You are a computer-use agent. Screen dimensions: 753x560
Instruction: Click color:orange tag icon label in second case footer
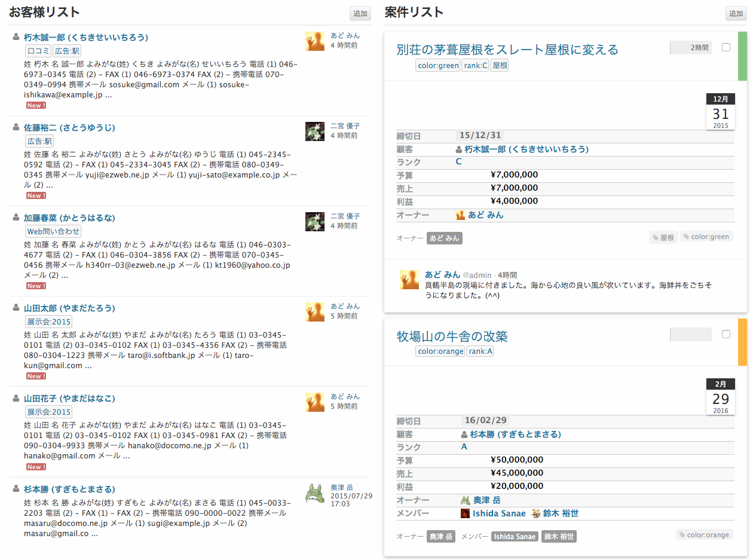pos(704,534)
